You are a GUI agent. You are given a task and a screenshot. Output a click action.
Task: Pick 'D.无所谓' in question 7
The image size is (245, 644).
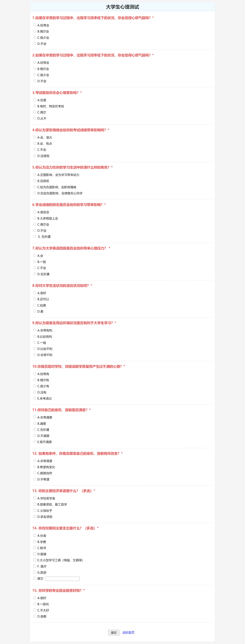[35, 274]
